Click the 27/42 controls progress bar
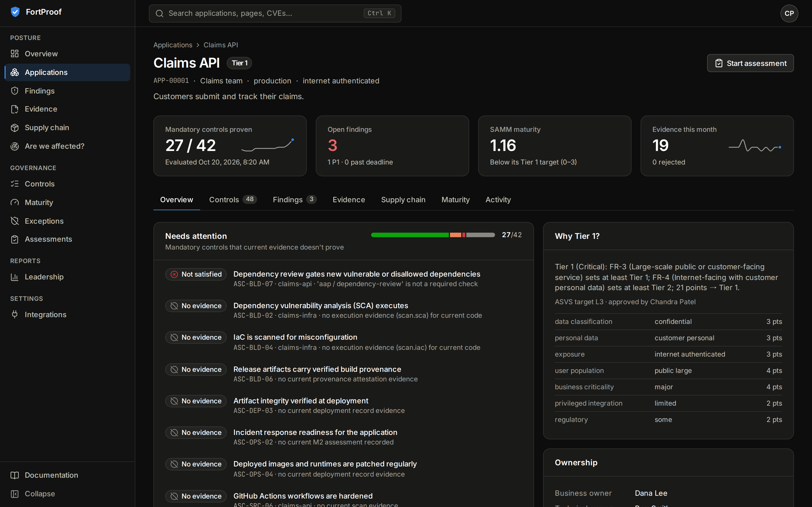The image size is (812, 507). pos(433,235)
